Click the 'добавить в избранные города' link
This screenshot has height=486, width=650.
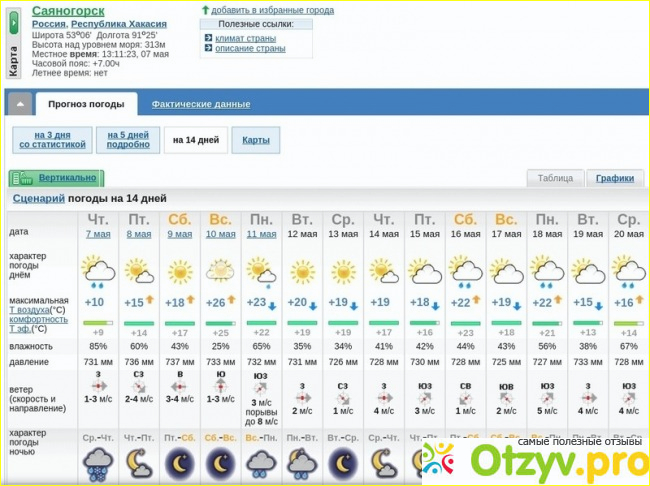(x=272, y=10)
